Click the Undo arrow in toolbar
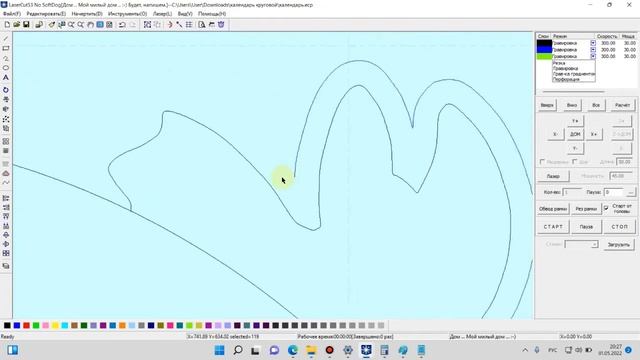 tap(122, 24)
